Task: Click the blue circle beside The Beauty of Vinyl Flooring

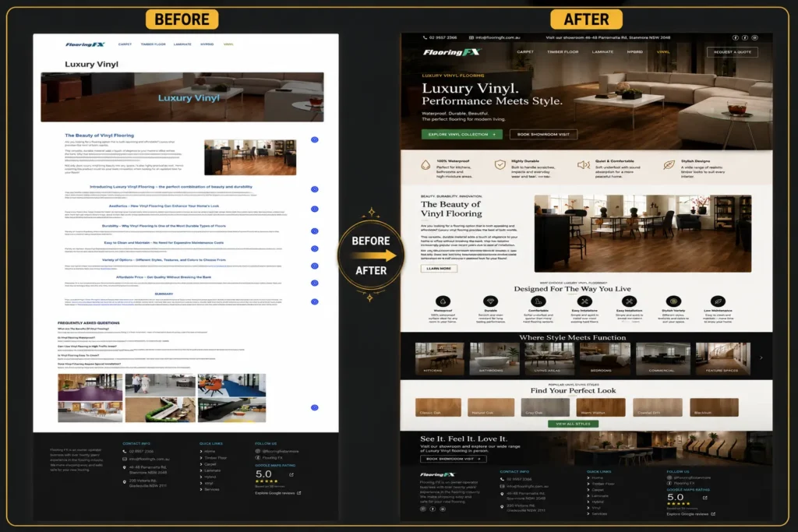Action: click(x=315, y=140)
